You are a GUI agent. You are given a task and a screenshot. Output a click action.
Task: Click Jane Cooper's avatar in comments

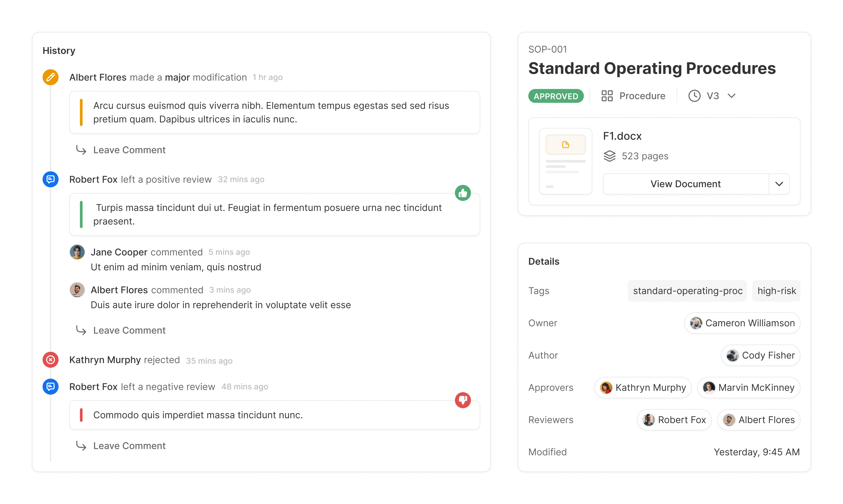point(77,252)
